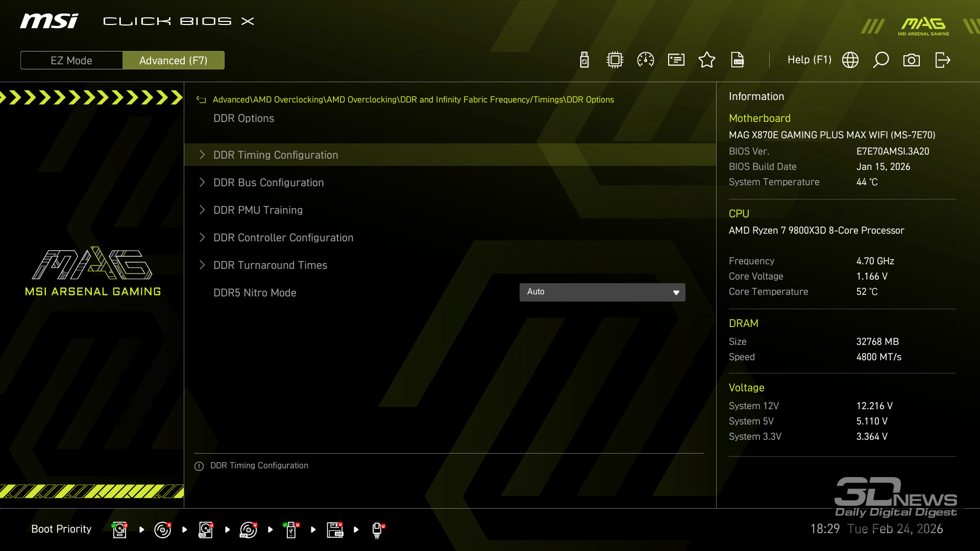Click the Help (F1) button

809,60
